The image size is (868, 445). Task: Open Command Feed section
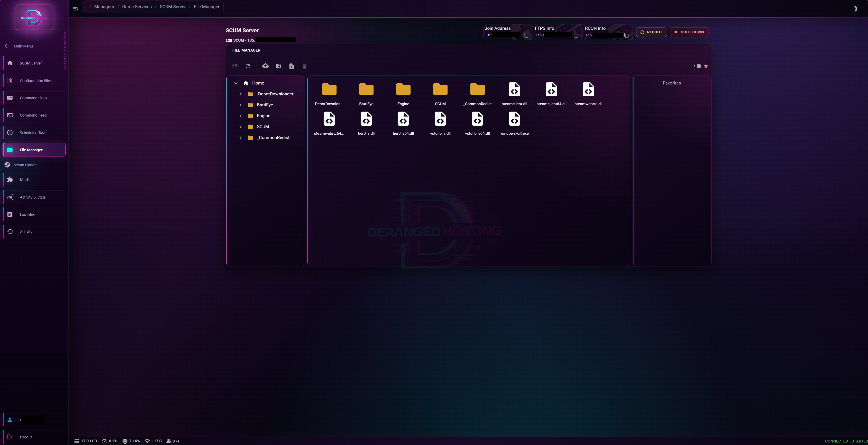pyautogui.click(x=34, y=115)
